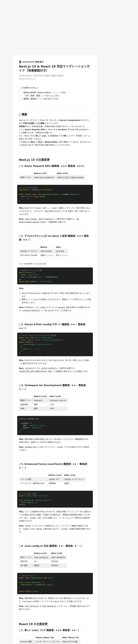Image resolution: width=138 pixels, height=644 pixels.
Task: Click the 'next.config.js' cell in the 設定ファイル row
Action: click(x=41, y=557)
